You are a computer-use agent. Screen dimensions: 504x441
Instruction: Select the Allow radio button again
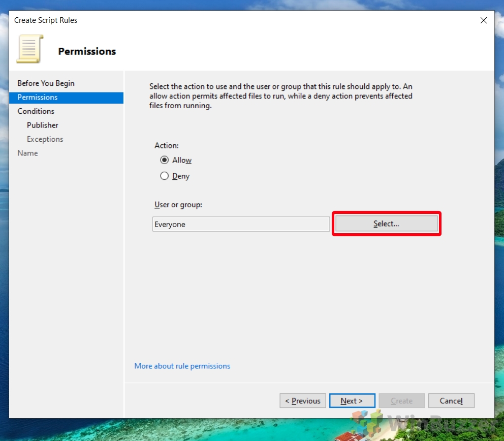pos(164,160)
